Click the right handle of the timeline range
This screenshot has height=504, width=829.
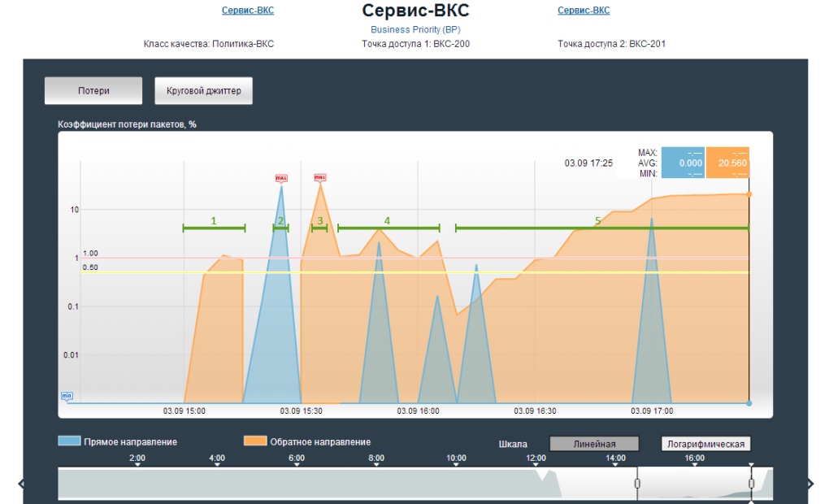(x=751, y=484)
